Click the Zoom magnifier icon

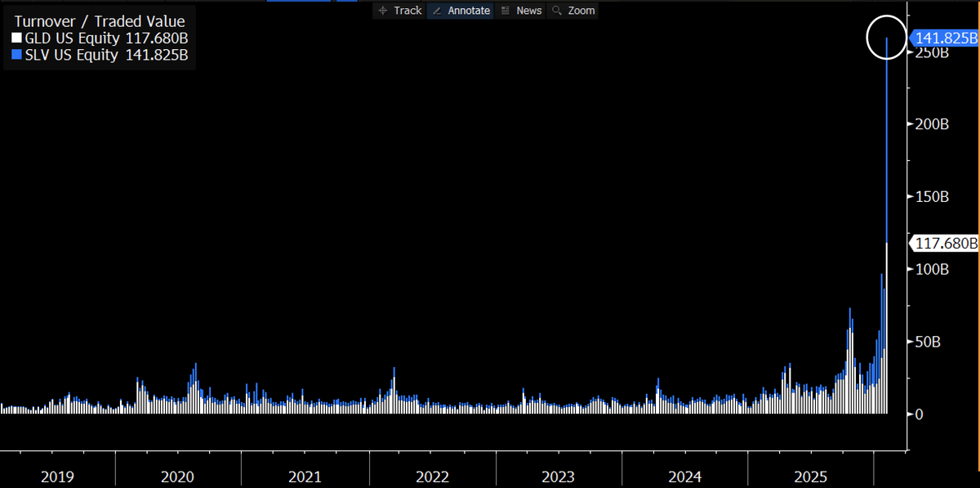(x=557, y=11)
